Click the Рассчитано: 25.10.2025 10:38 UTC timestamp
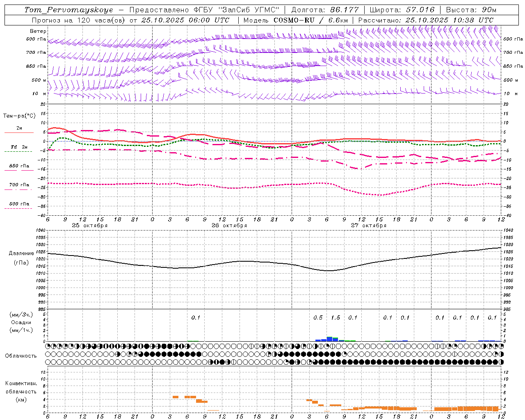Viewport: 525px width, 420px height. click(x=426, y=20)
